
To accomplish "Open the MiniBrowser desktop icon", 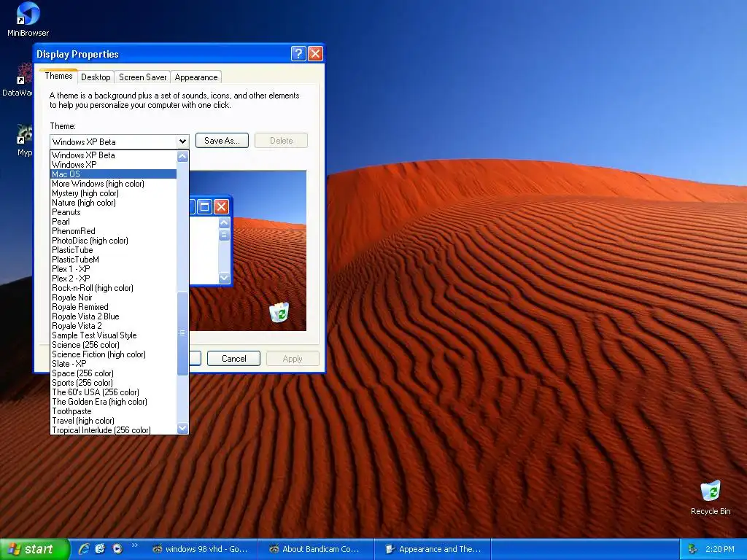I will click(x=28, y=19).
